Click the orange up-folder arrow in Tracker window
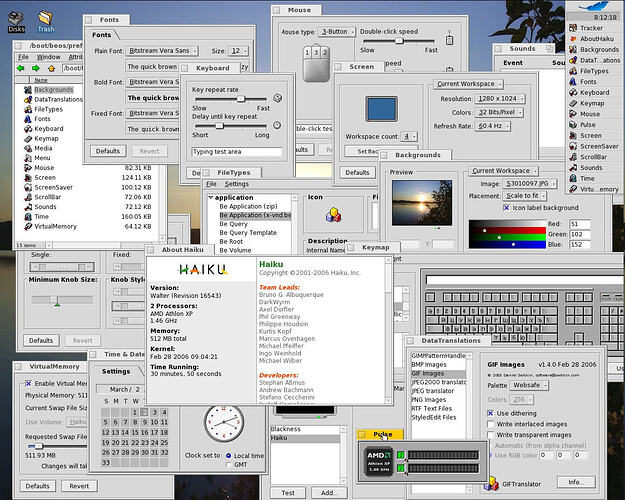 pyautogui.click(x=51, y=68)
